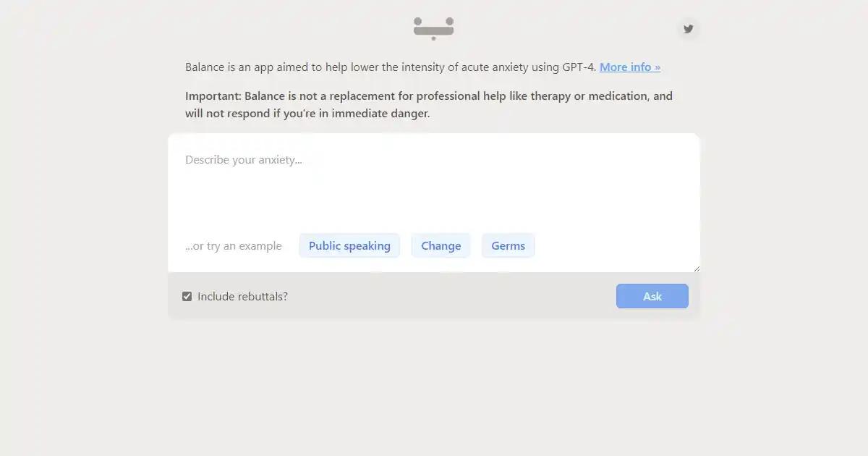
Task: Choose the Change example
Action: coord(441,245)
